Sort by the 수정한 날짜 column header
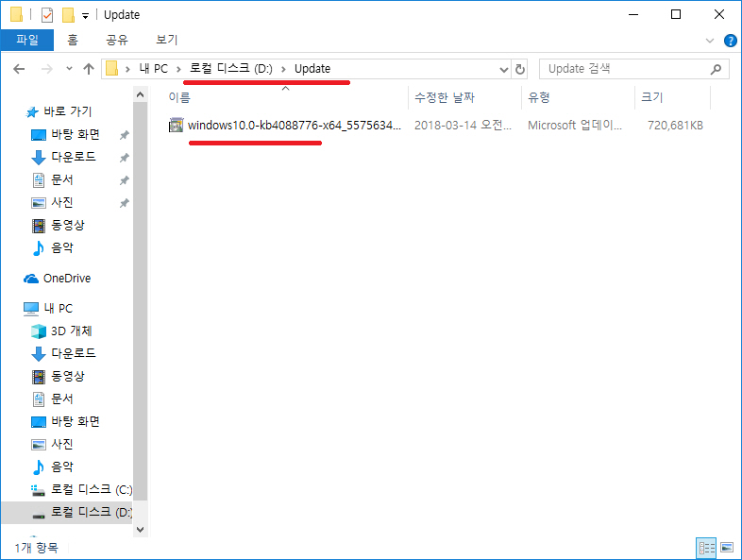The image size is (742, 560). [x=464, y=97]
